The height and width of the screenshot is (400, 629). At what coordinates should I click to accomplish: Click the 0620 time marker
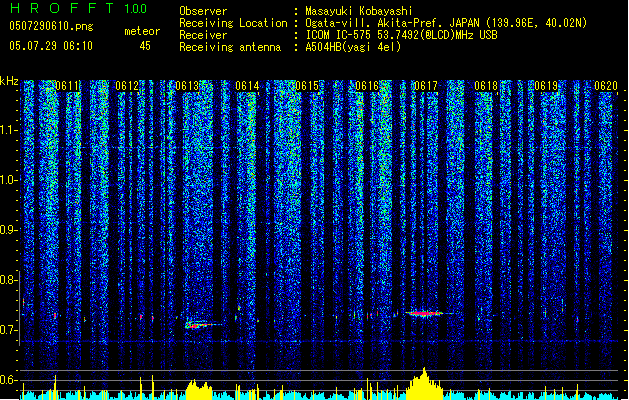pyautogui.click(x=606, y=86)
